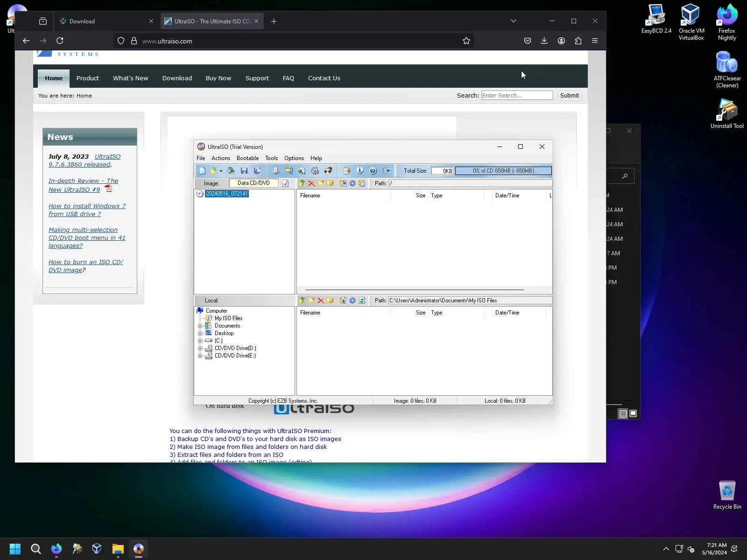Open the Options menu in UltraISO
This screenshot has height=560, width=747.
tap(294, 158)
